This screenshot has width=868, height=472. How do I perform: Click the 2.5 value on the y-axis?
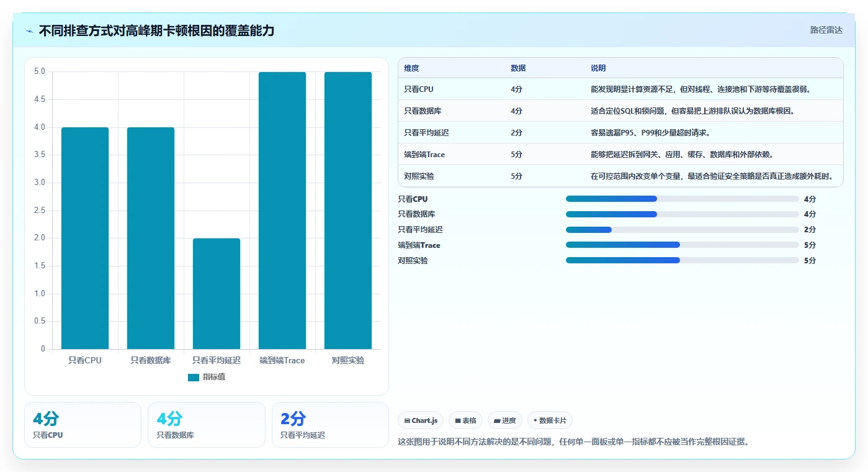coord(40,211)
